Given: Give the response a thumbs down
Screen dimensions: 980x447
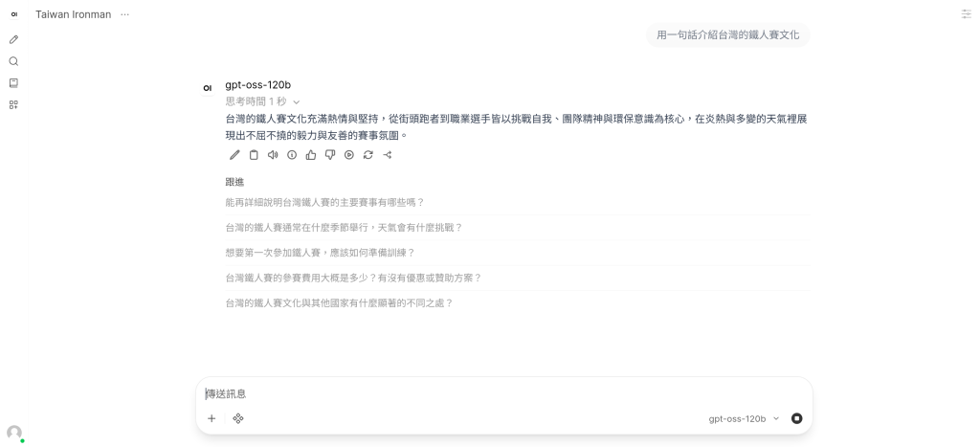Looking at the screenshot, I should (x=330, y=155).
